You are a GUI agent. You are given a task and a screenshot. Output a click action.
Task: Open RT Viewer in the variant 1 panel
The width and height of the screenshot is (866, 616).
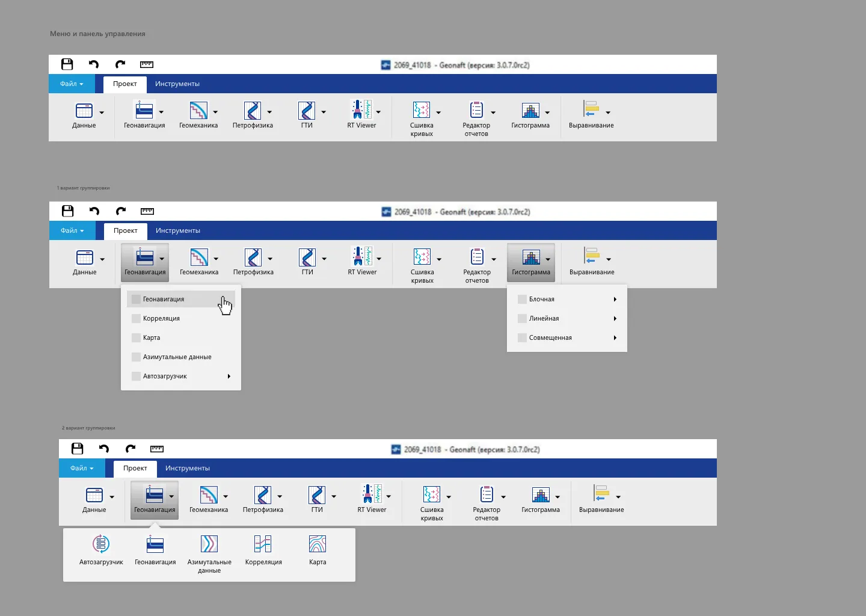362,262
